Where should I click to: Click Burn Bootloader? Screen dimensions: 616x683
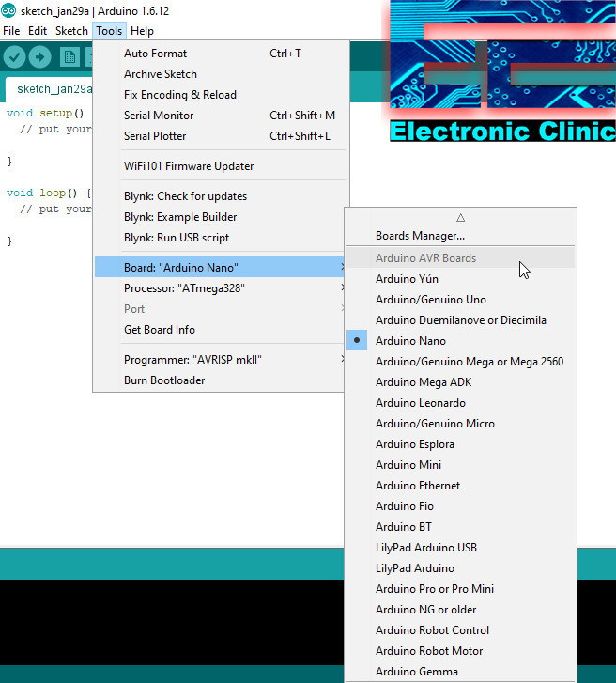pos(220,380)
